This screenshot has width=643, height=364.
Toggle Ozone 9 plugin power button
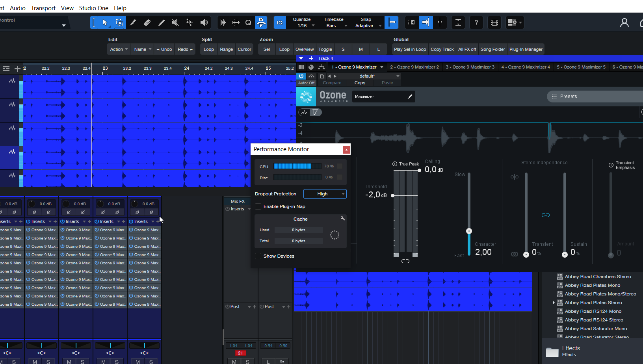click(x=301, y=76)
